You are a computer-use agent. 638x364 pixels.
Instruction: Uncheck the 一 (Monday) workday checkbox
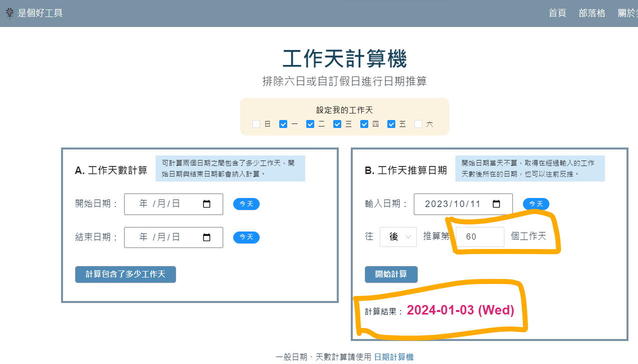click(x=283, y=124)
